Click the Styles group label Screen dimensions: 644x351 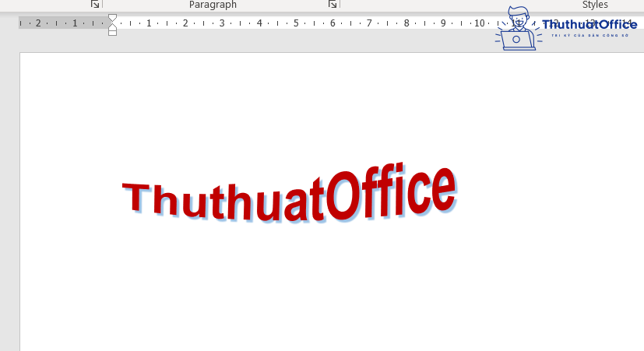pyautogui.click(x=595, y=5)
